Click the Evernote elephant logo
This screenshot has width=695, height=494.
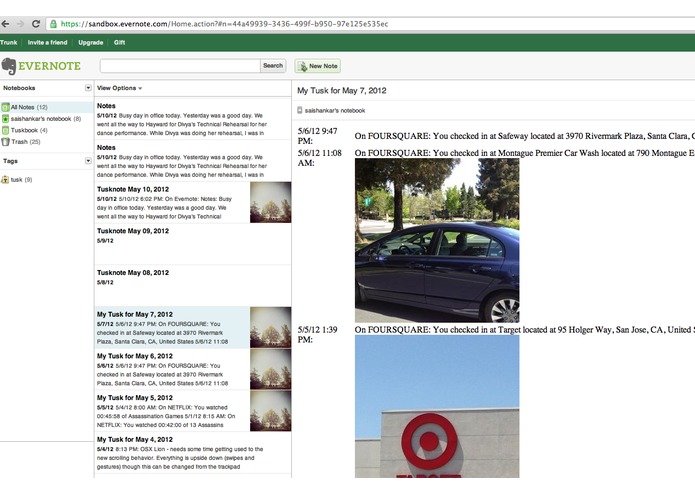pos(8,66)
